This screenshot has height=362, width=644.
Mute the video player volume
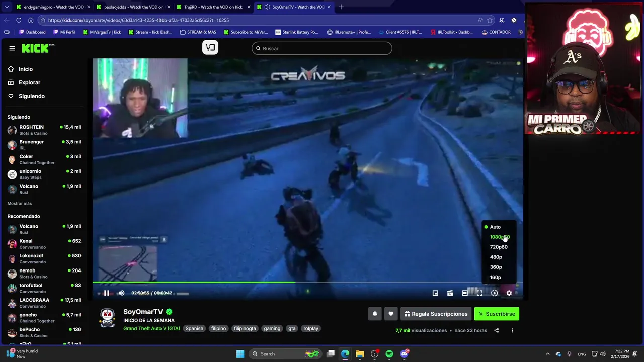click(121, 293)
